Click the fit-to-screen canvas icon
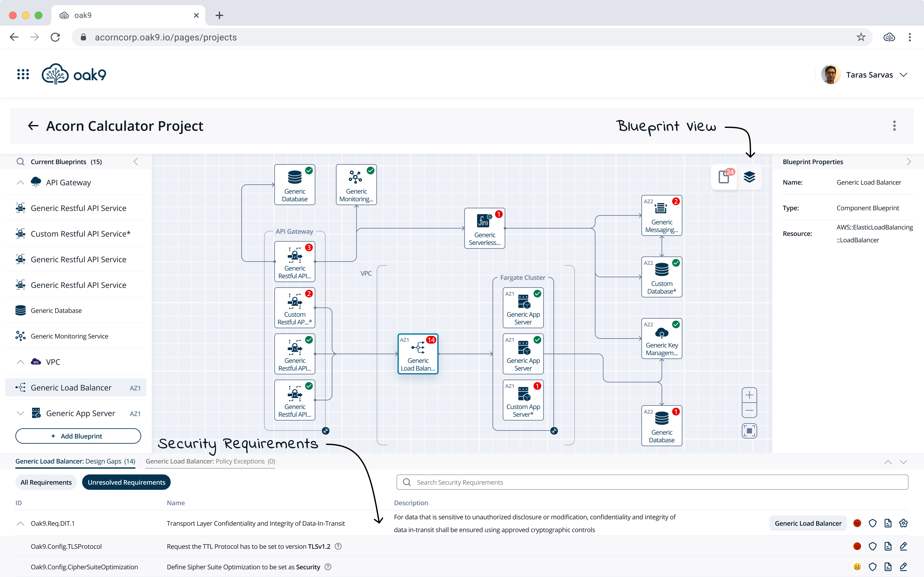 point(749,431)
